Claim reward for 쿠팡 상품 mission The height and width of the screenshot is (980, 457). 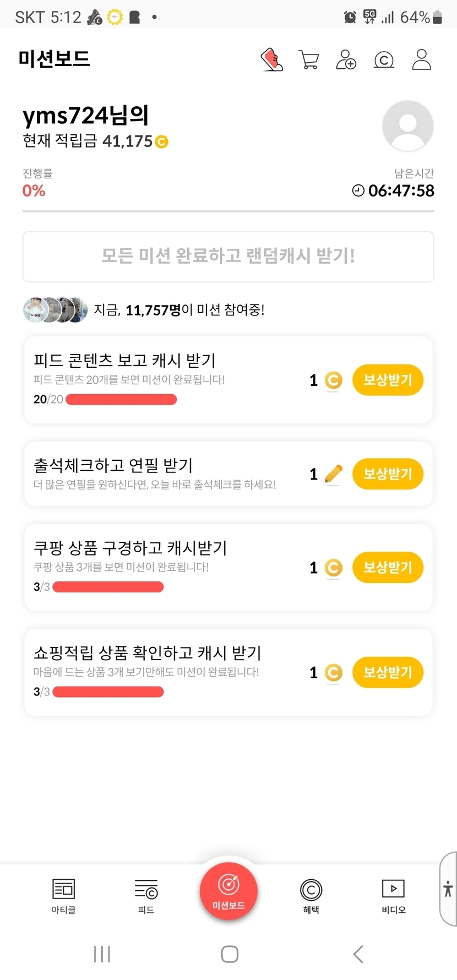pos(388,567)
